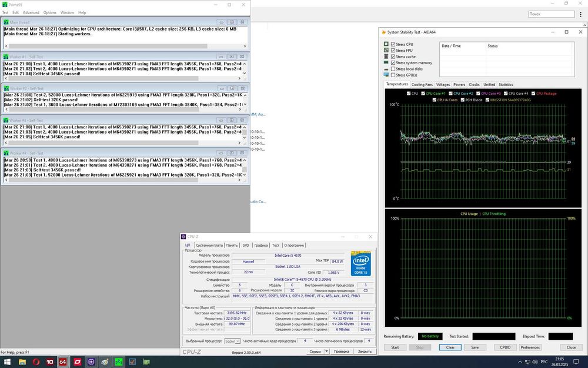The width and height of the screenshot is (588, 368).
Task: Click the Worker #3 Self-Test window icon
Action: [6, 120]
